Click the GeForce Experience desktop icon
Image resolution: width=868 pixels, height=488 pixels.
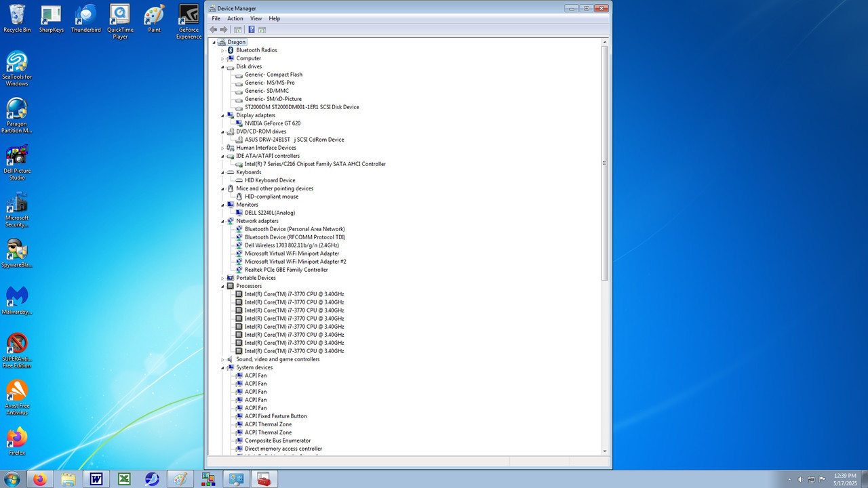(x=189, y=22)
